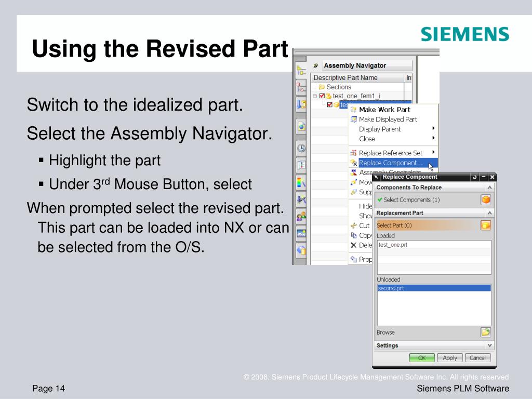Image resolution: width=532 pixels, height=399 pixels.
Task: Open the Constraint Navigator sidebar tab icon
Action: [x=301, y=87]
